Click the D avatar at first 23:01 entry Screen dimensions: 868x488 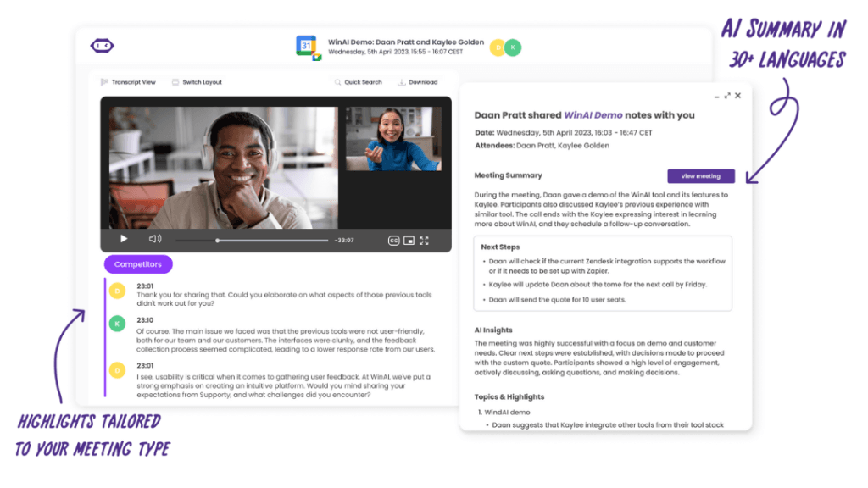(117, 291)
